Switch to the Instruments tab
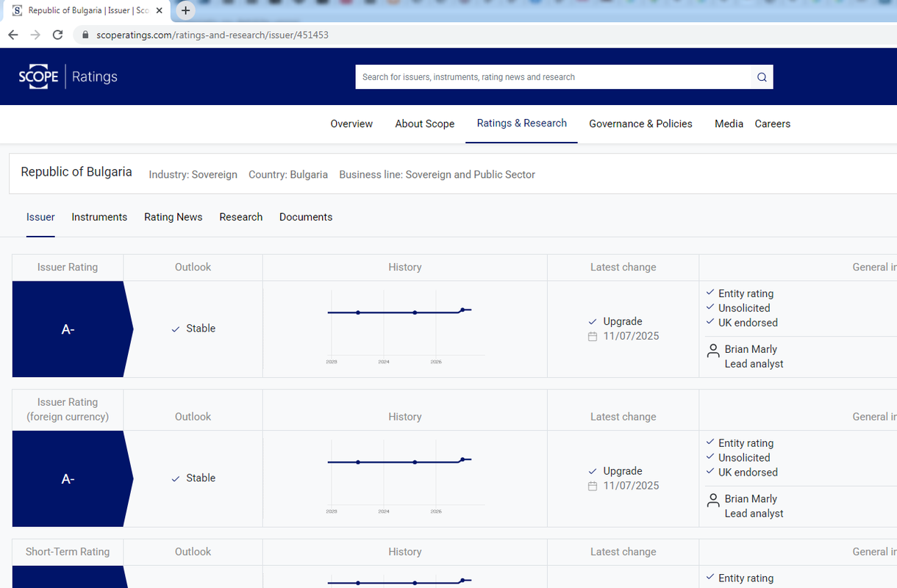 99,217
